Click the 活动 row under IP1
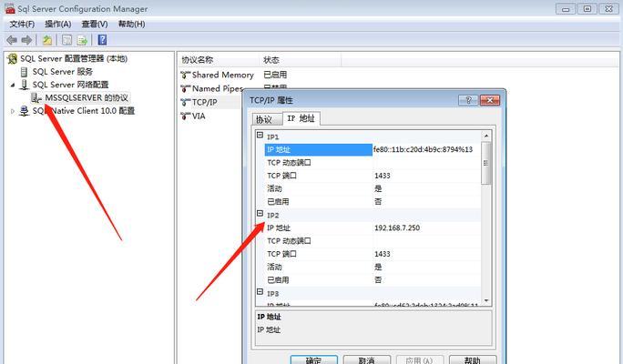The width and height of the screenshot is (623, 364). [x=373, y=189]
